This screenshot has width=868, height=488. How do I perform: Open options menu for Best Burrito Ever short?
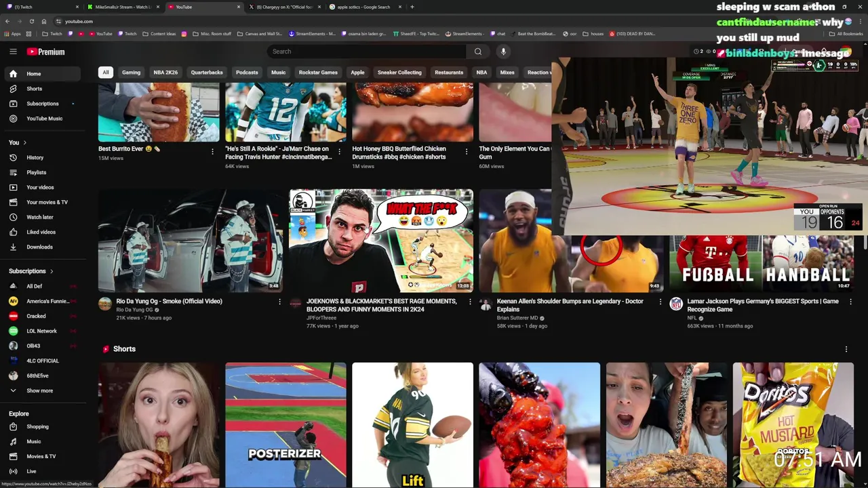click(x=212, y=151)
